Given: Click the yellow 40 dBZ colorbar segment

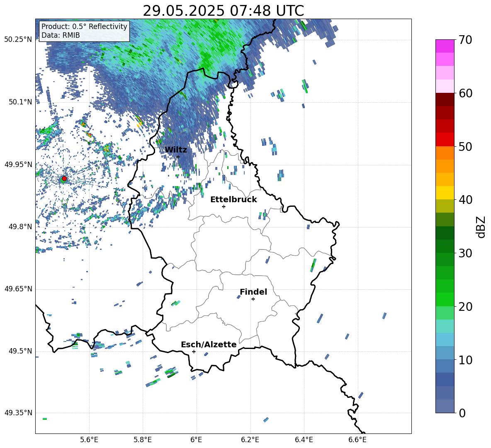Looking at the screenshot, I should (x=445, y=193).
